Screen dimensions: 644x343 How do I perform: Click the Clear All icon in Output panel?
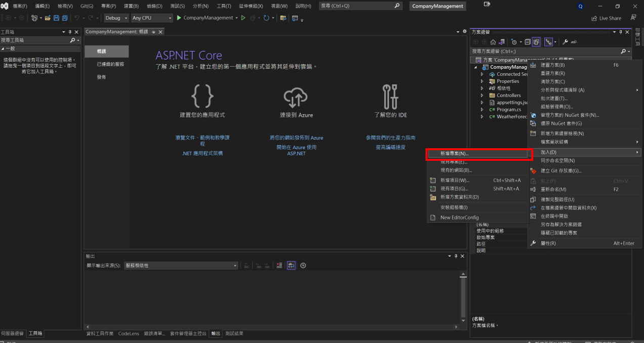click(279, 265)
